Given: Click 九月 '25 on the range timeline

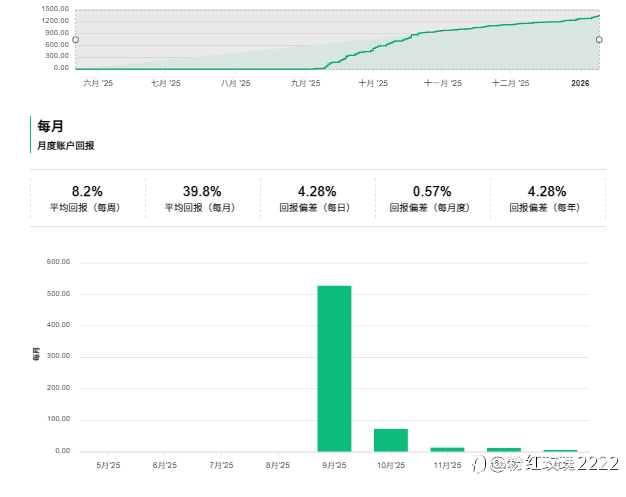Looking at the screenshot, I should (x=305, y=84).
